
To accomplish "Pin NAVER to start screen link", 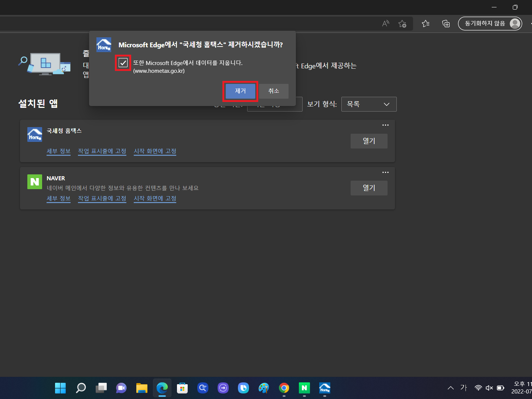I will [x=155, y=198].
